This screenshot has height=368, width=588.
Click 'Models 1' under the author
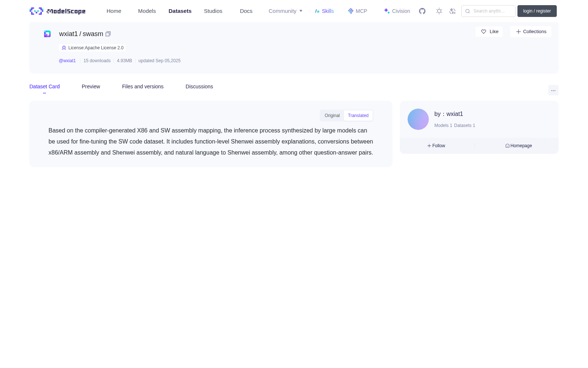pyautogui.click(x=443, y=125)
